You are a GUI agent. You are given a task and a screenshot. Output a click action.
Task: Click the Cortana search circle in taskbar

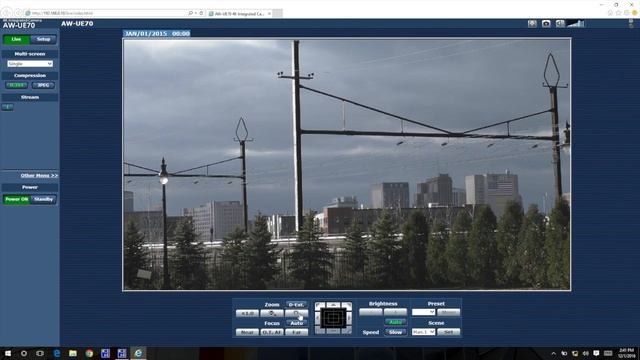tap(24, 353)
